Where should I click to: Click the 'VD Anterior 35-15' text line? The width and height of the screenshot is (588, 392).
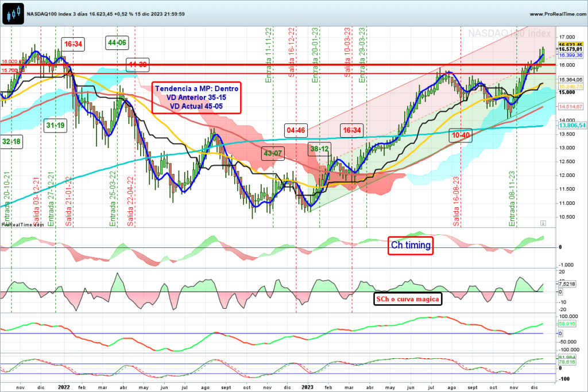196,98
